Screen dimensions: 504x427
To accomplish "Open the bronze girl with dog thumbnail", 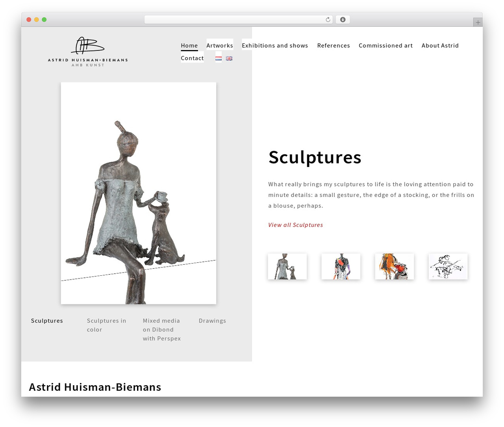I will (287, 267).
